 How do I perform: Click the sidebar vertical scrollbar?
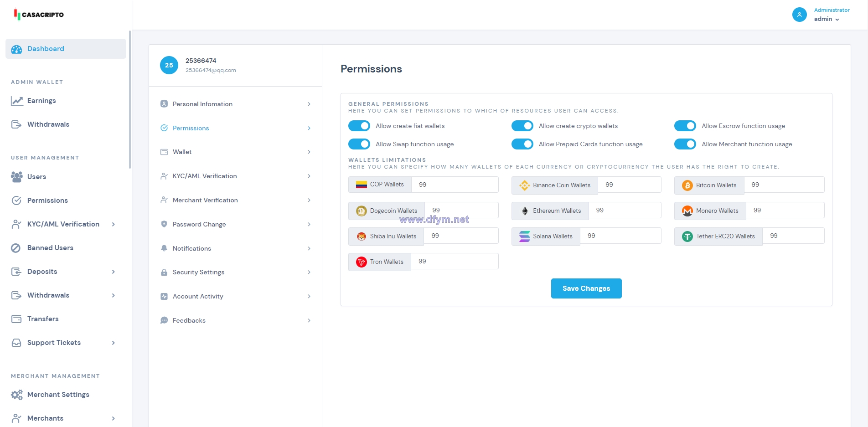(x=130, y=99)
